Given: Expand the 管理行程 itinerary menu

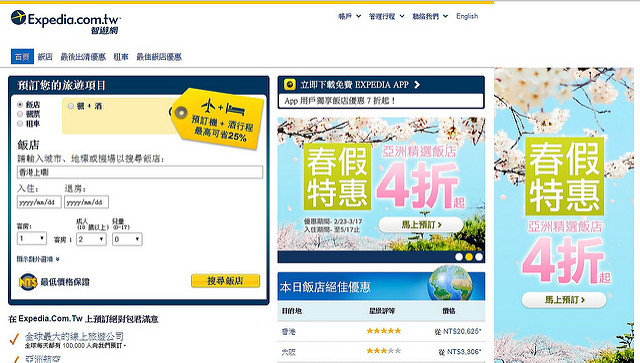Looking at the screenshot, I should 387,16.
